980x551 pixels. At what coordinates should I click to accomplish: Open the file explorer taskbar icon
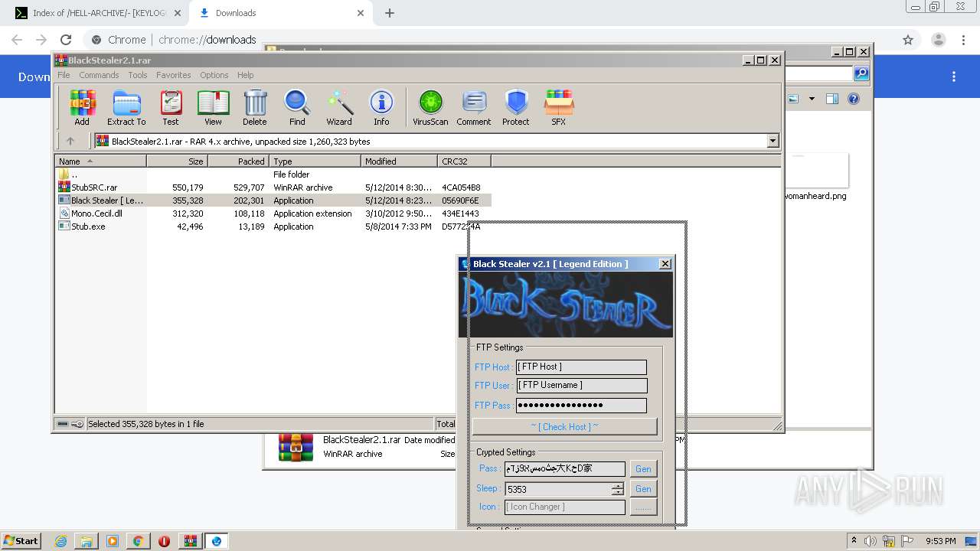(87, 541)
